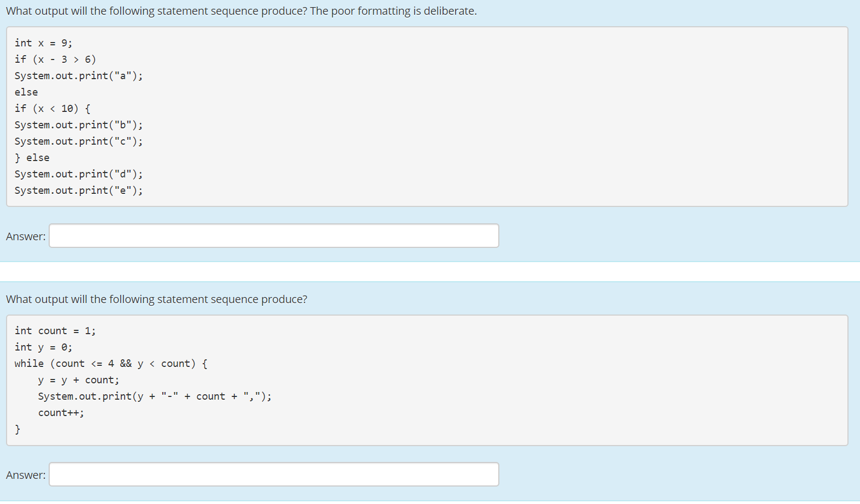
Task: Click the while loop condition line
Action: [x=111, y=364]
